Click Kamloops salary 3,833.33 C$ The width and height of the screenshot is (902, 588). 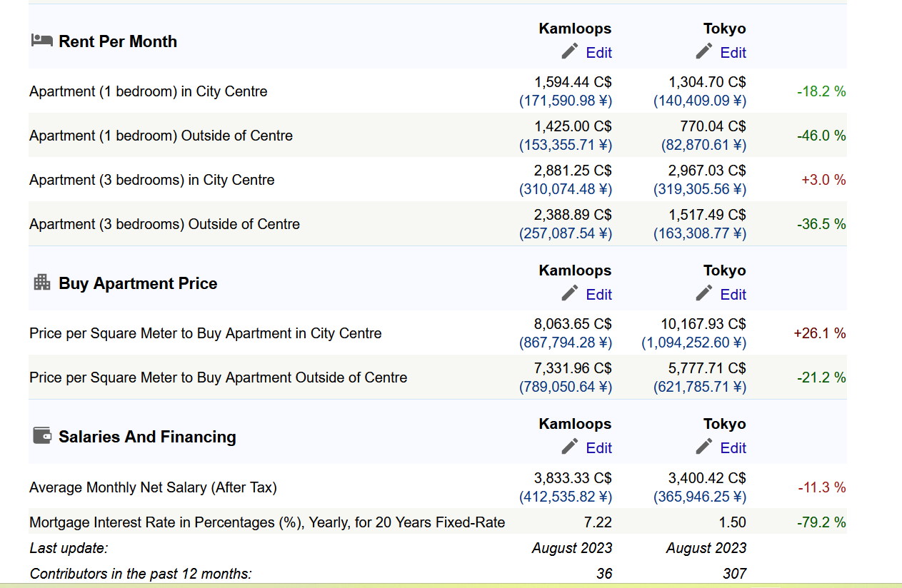click(573, 478)
